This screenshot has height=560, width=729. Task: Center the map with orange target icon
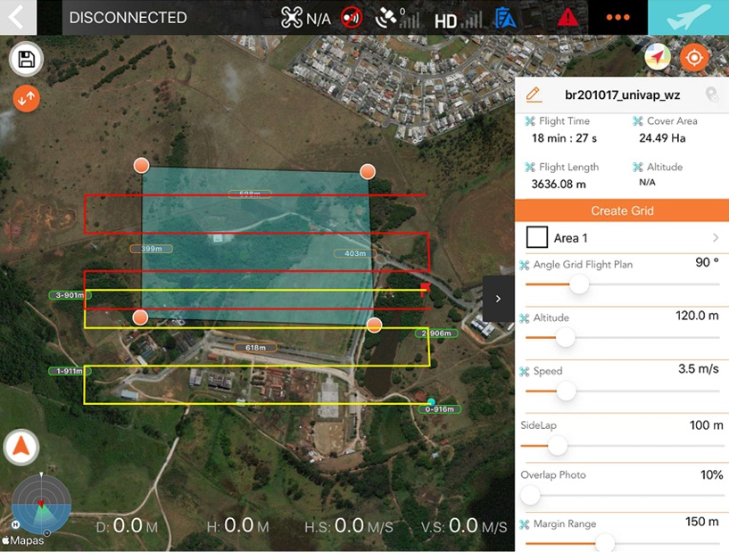click(694, 58)
